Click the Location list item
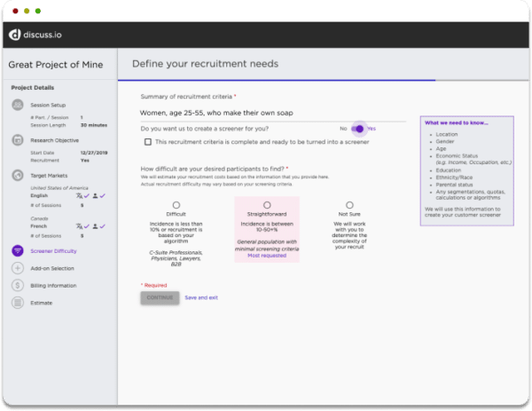 tap(447, 135)
